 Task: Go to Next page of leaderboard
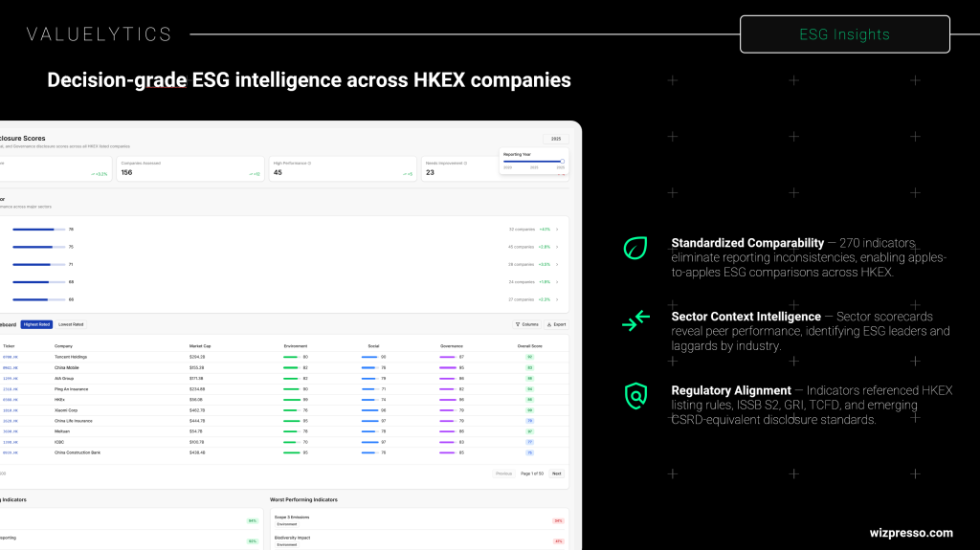pyautogui.click(x=556, y=473)
